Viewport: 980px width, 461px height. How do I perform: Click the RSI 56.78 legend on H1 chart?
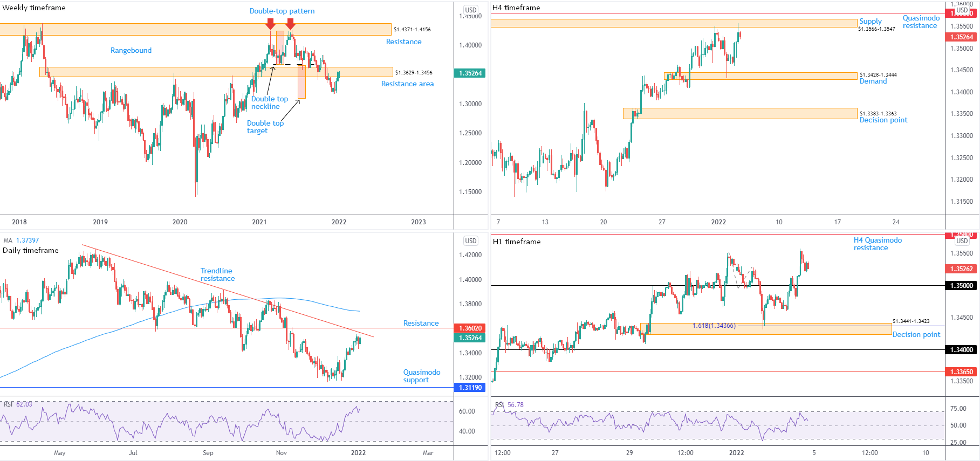tap(509, 404)
